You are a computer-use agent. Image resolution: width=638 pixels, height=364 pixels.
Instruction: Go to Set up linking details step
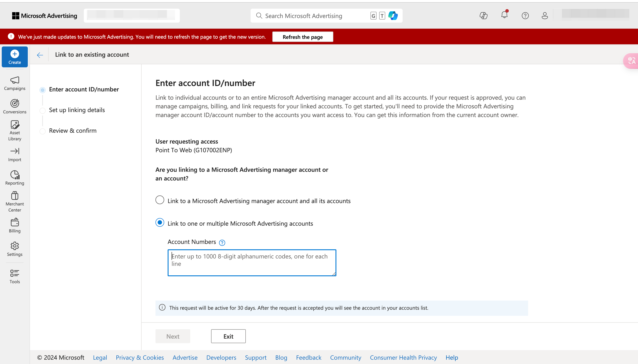point(77,110)
